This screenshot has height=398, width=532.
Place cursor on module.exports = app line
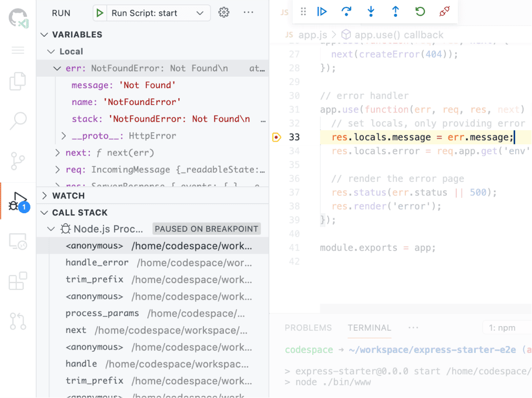(x=377, y=248)
